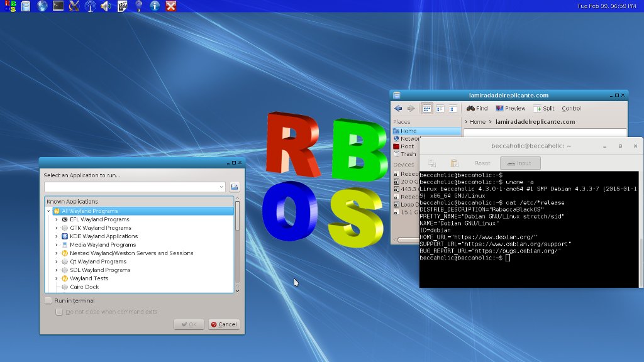The height and width of the screenshot is (362, 644).
Task: Launch the globe web browser icon
Action: (x=42, y=6)
